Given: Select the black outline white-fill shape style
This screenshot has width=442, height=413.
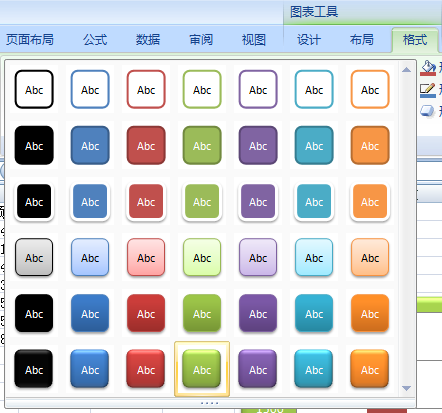Looking at the screenshot, I should 34,89.
